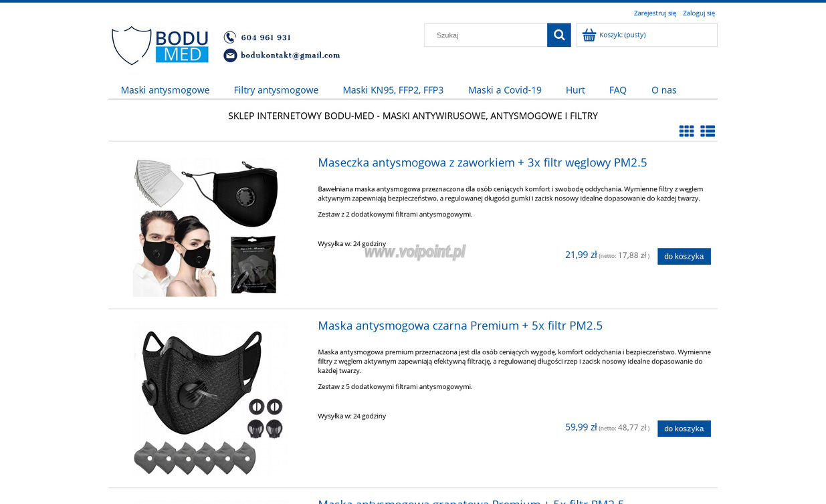Switch to grid view layout

click(686, 131)
